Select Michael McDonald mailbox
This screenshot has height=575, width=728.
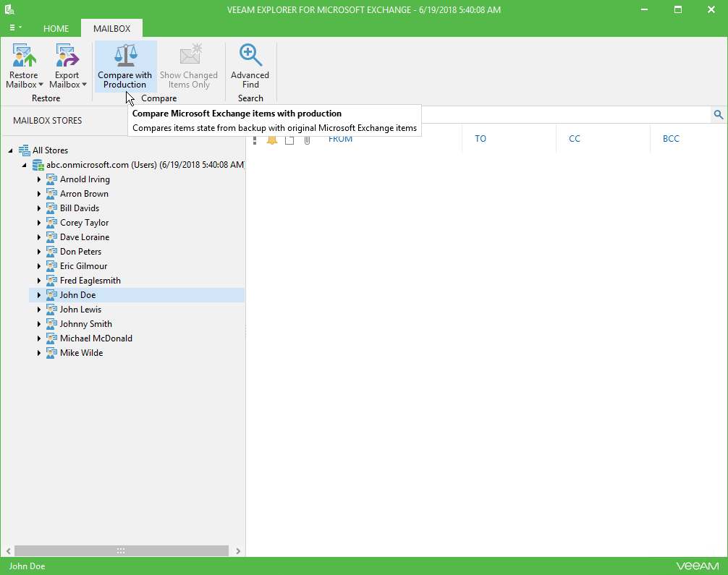pos(96,338)
